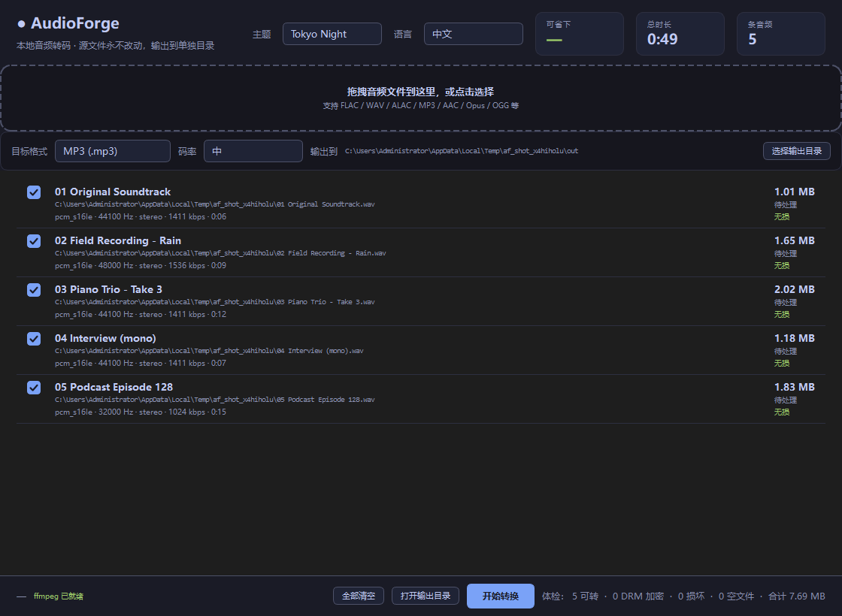Click the title 03 Piano Trio - Take 3

[108, 289]
